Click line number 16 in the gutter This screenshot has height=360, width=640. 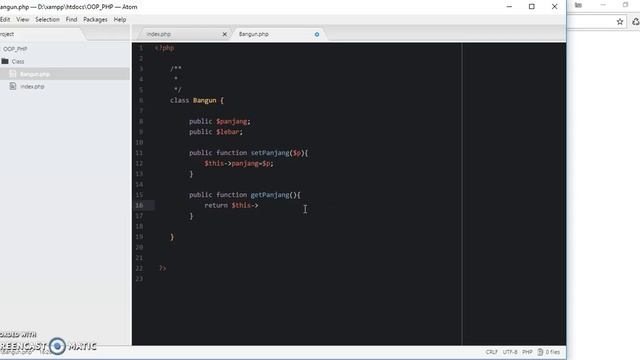click(139, 205)
